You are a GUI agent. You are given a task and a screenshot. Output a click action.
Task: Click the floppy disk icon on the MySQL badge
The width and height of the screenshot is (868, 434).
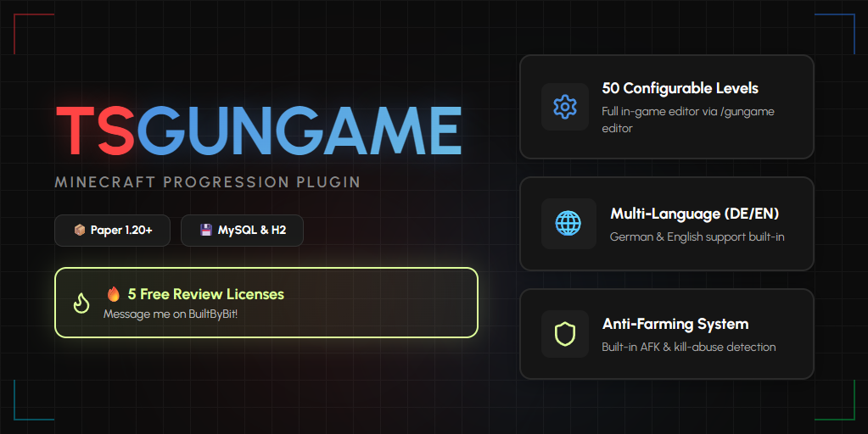pos(206,230)
